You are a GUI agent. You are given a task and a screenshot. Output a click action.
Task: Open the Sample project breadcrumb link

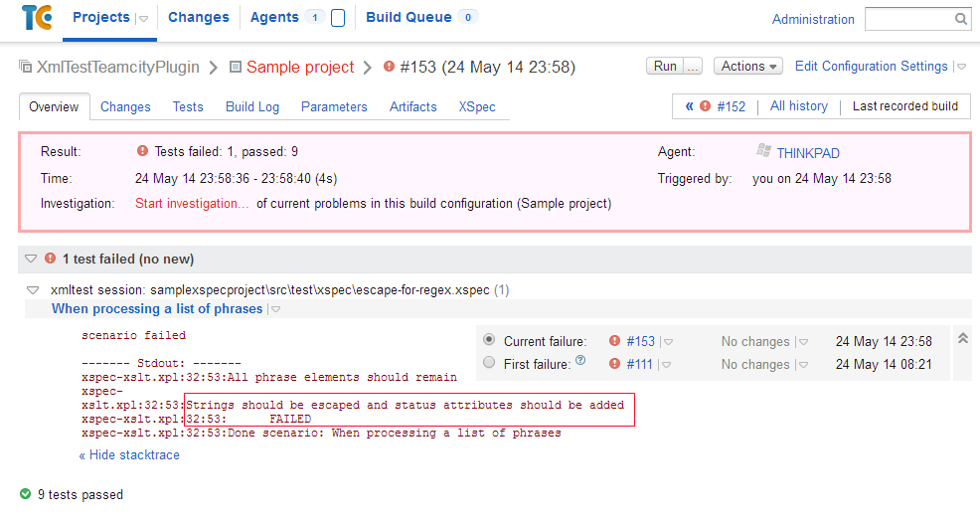point(300,67)
